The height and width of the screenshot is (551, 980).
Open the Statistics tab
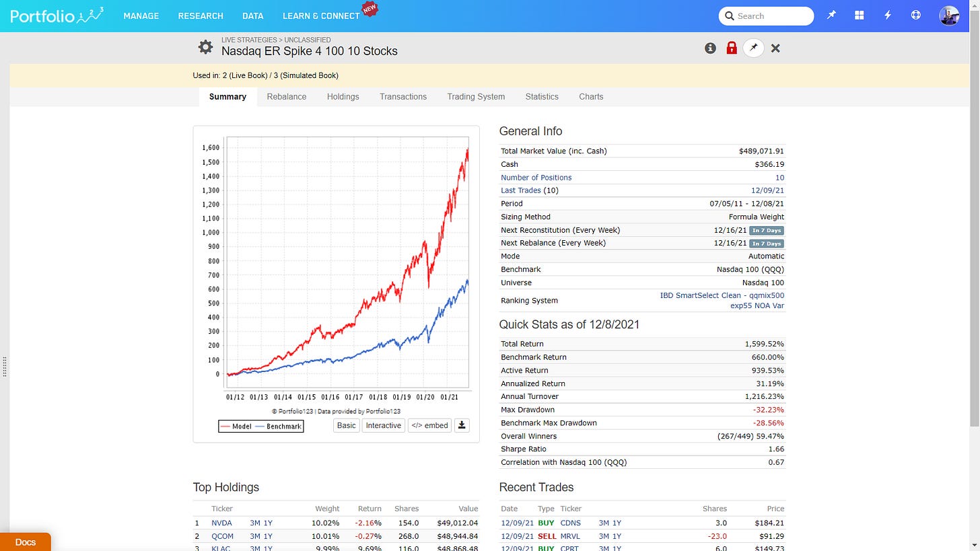(542, 96)
